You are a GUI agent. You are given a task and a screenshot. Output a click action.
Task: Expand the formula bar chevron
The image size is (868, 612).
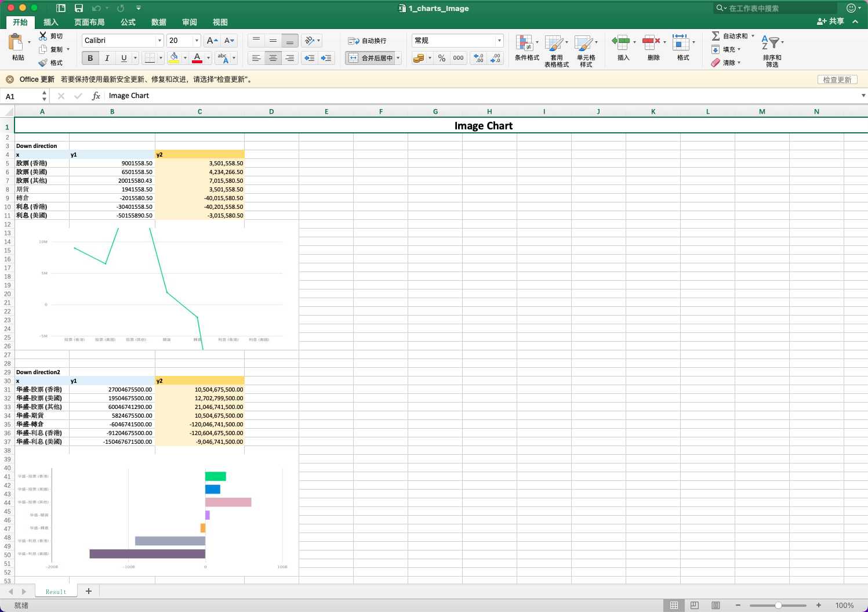click(x=863, y=96)
